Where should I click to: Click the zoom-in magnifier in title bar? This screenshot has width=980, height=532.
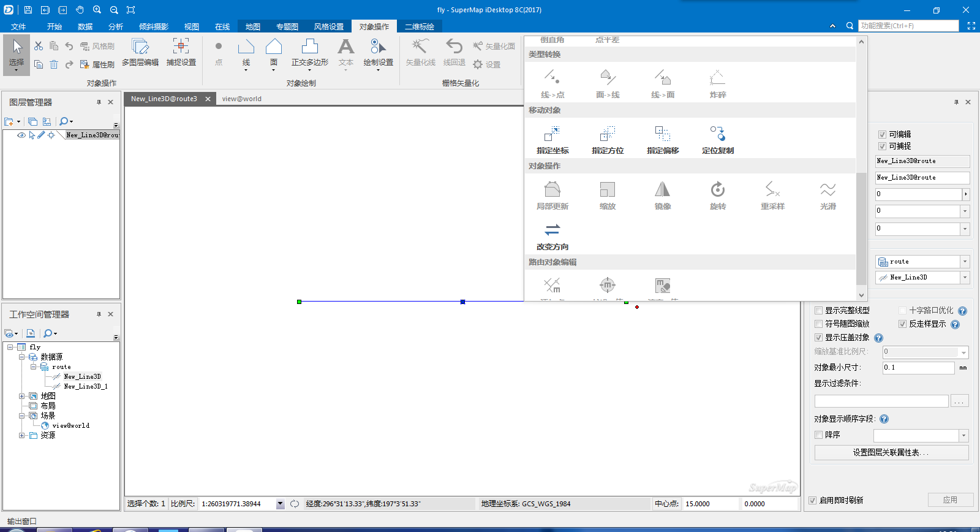coord(97,10)
